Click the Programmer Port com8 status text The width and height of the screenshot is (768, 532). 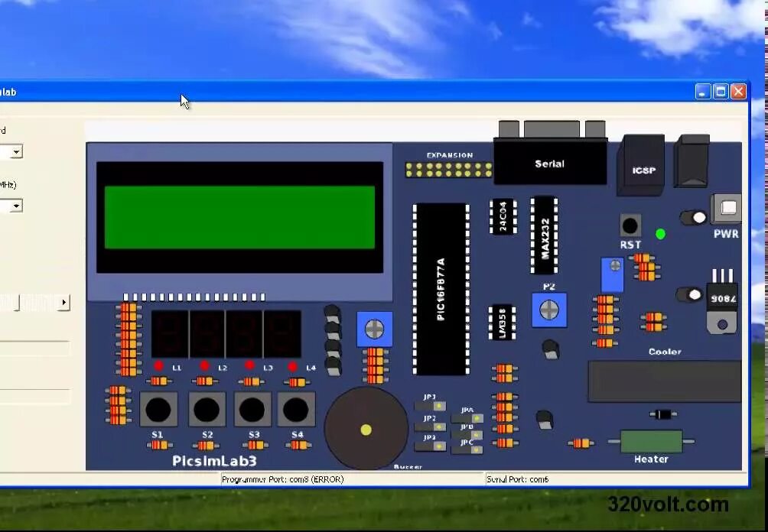click(282, 479)
